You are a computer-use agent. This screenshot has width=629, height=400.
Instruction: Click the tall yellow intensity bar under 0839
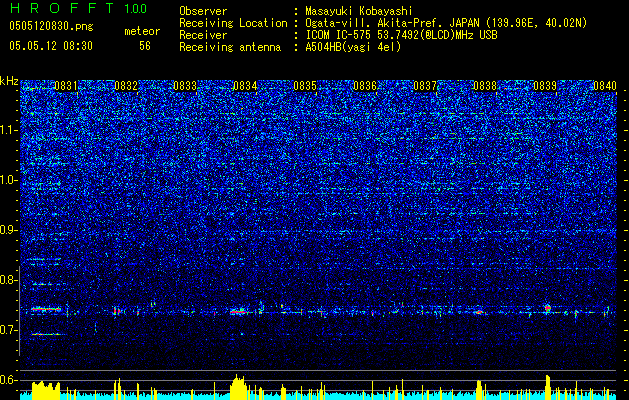(548, 387)
